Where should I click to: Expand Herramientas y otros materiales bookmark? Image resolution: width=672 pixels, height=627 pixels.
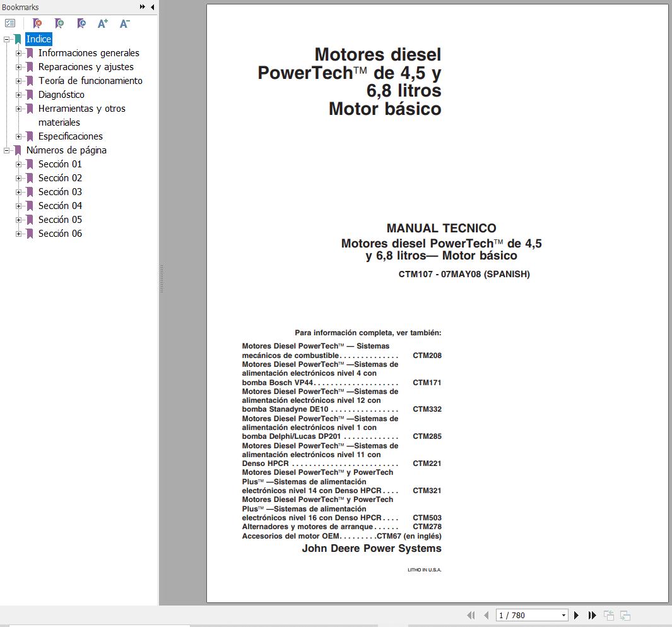(x=18, y=109)
